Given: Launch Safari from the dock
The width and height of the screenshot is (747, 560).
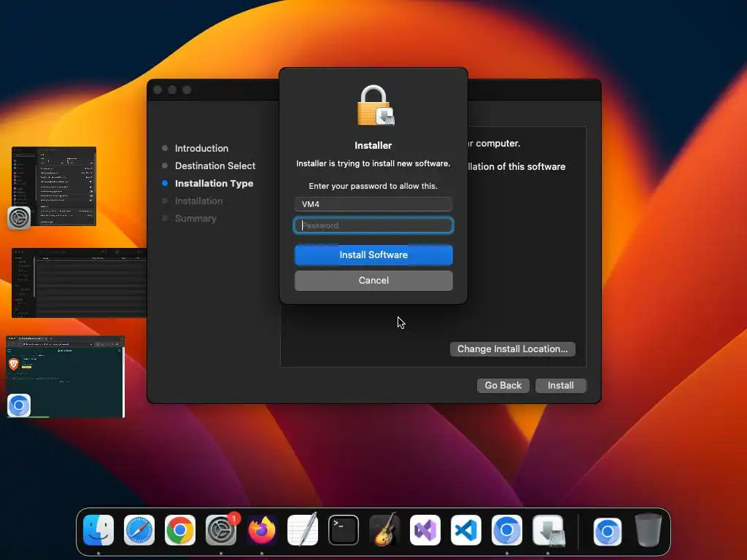Looking at the screenshot, I should click(x=139, y=530).
